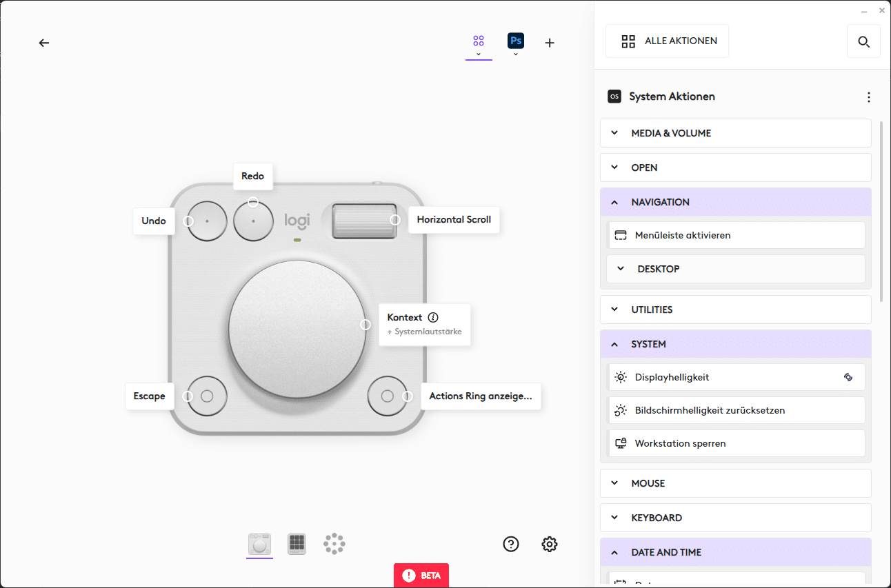
Task: Add a new app profile with plus icon
Action: pyautogui.click(x=550, y=43)
